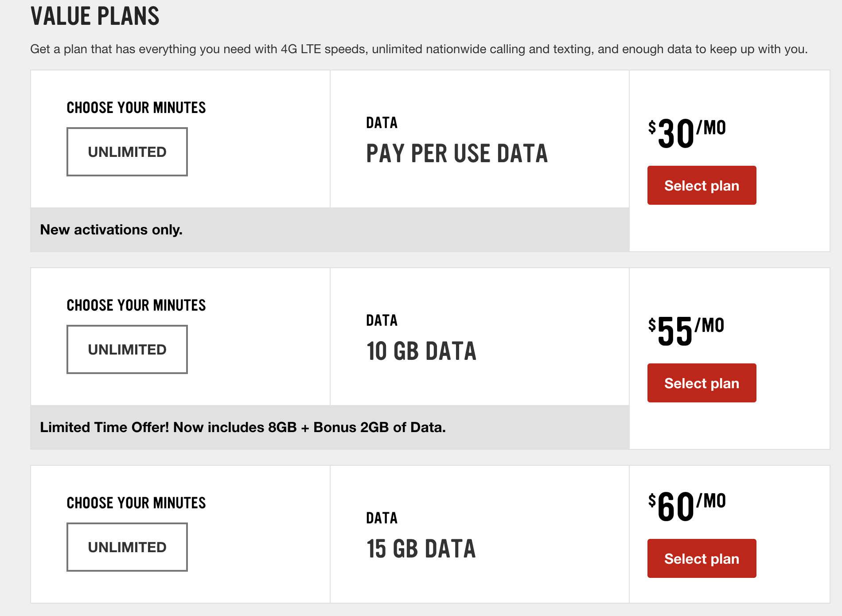Click CHOOSE YOUR MINUTES in the $55 plan
The width and height of the screenshot is (842, 616).
click(136, 305)
